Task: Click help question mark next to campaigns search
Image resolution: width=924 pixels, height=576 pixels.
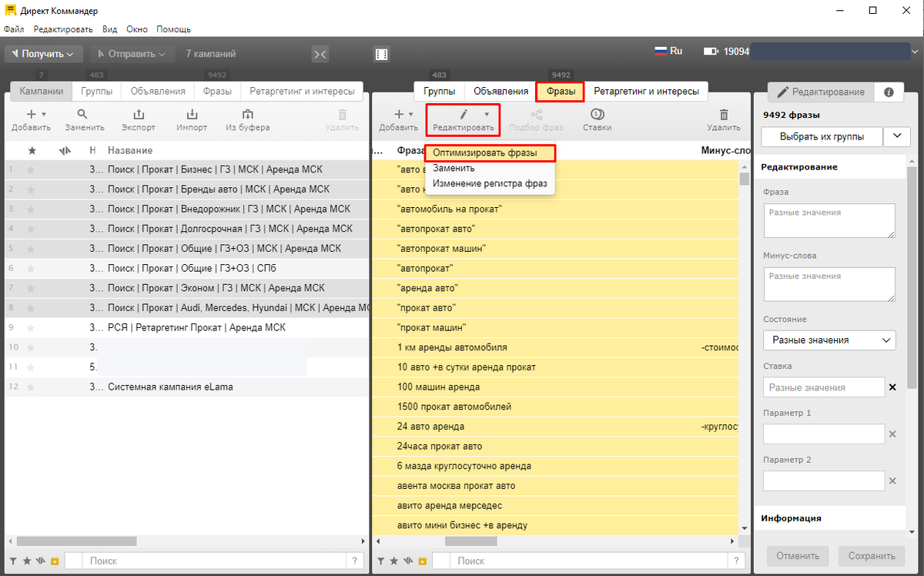Action: tap(355, 561)
